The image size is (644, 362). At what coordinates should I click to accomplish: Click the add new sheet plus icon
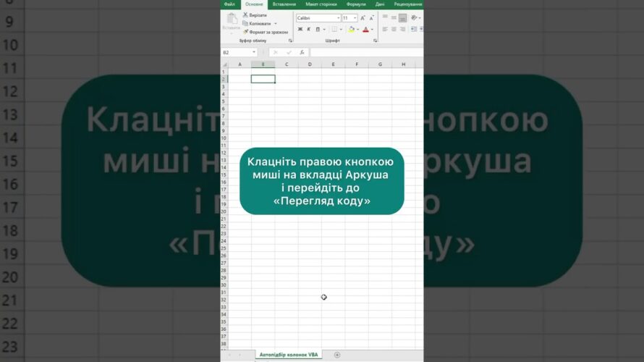pos(337,355)
